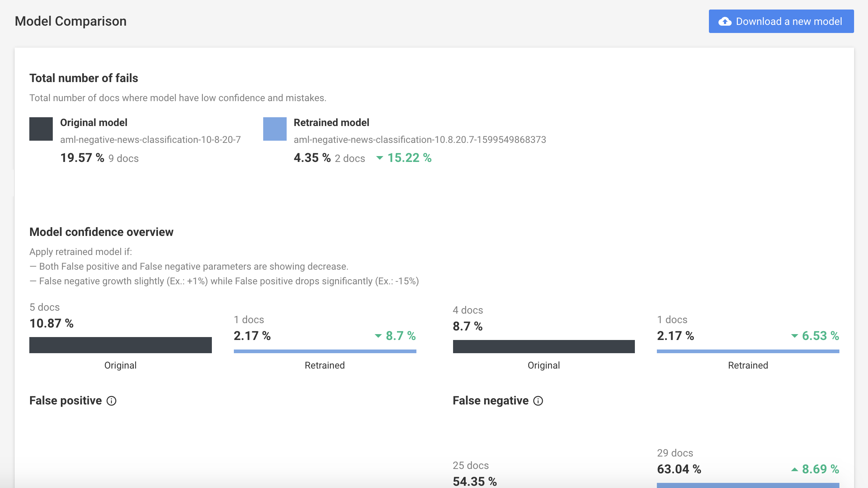Click the green down arrow beside 15.22 %
This screenshot has width=868, height=488.
pos(380,158)
